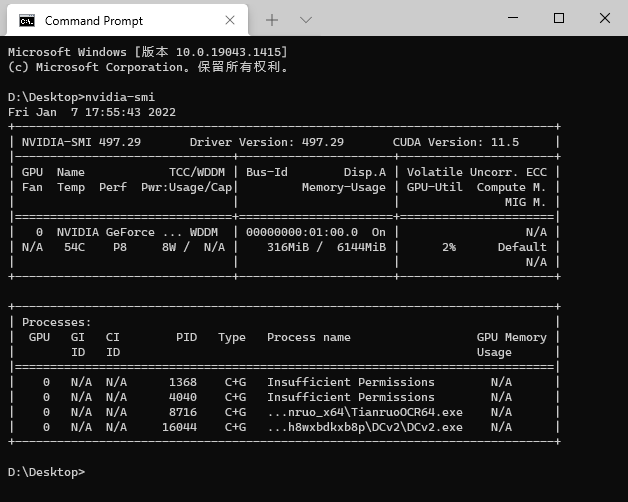Click Insufficient Permissions for PID 4040
The width and height of the screenshot is (628, 502).
pos(351,397)
